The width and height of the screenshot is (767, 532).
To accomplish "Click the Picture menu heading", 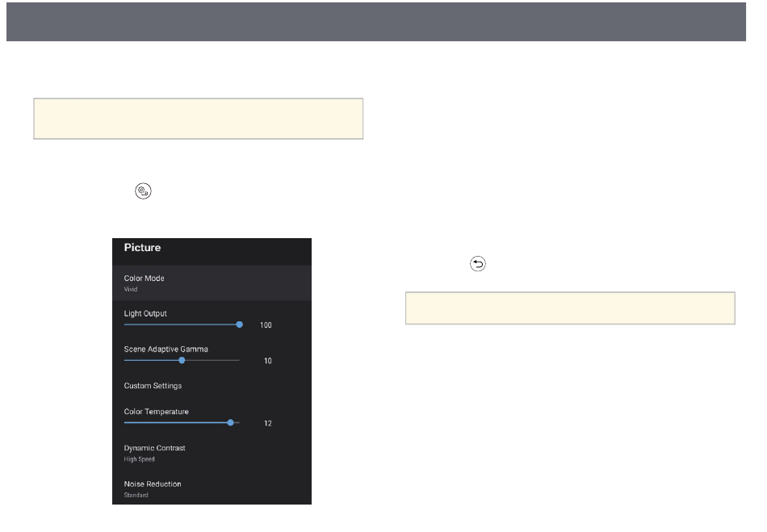I will point(142,249).
